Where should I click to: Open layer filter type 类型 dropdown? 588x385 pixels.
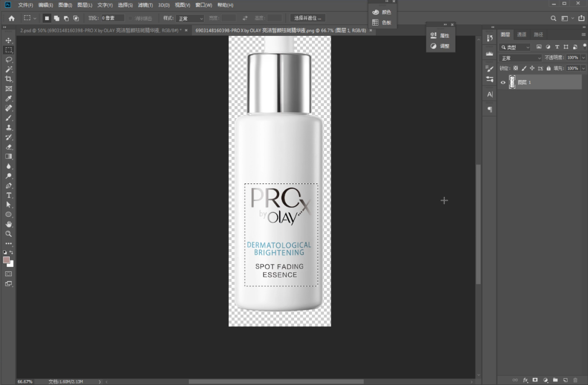tap(515, 47)
